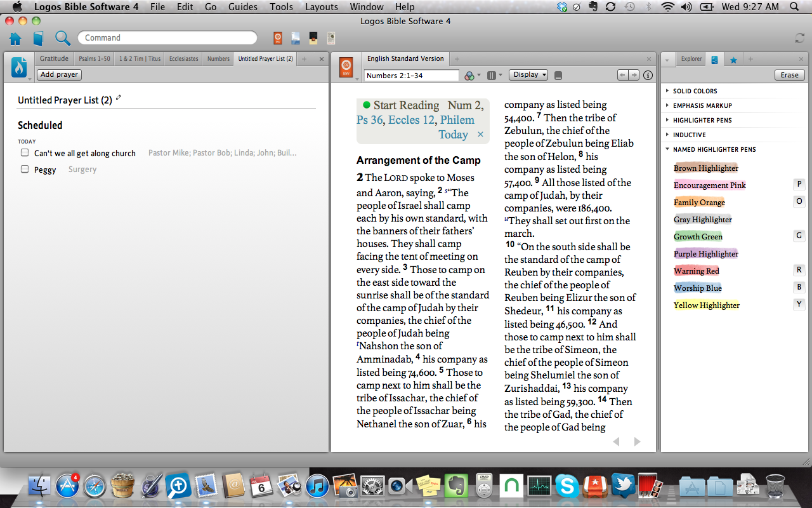This screenshot has height=508, width=812.
Task: Select the Brown Highlighter pen
Action: 706,168
